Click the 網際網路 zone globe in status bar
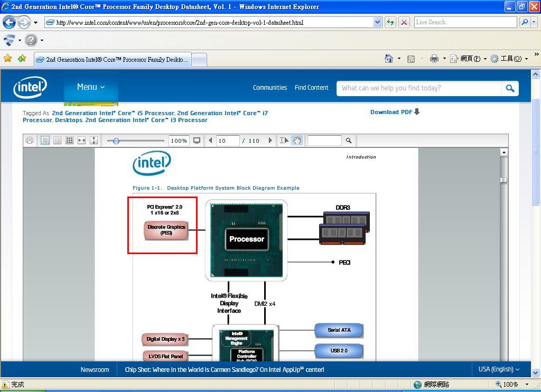Image resolution: width=541 pixels, height=392 pixels. click(x=417, y=385)
